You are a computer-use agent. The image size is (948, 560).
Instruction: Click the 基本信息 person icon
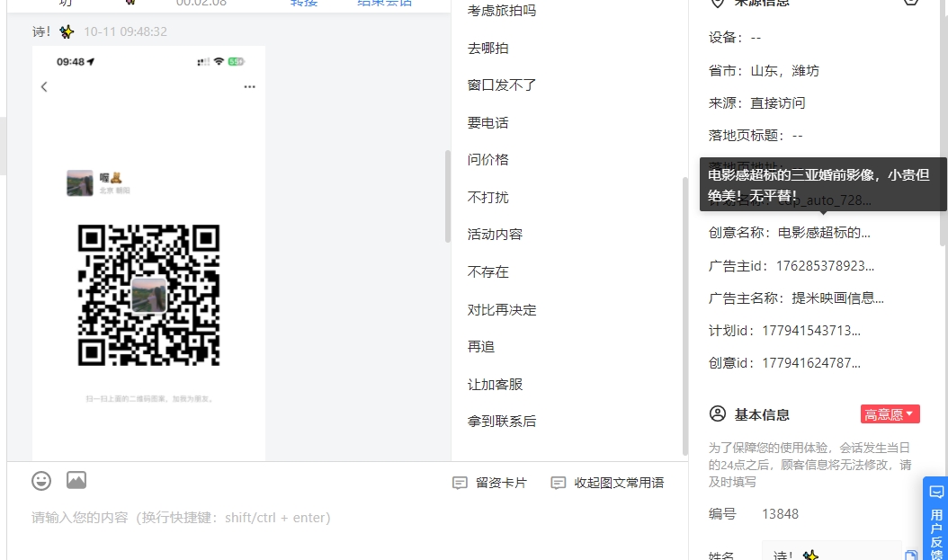(x=717, y=413)
